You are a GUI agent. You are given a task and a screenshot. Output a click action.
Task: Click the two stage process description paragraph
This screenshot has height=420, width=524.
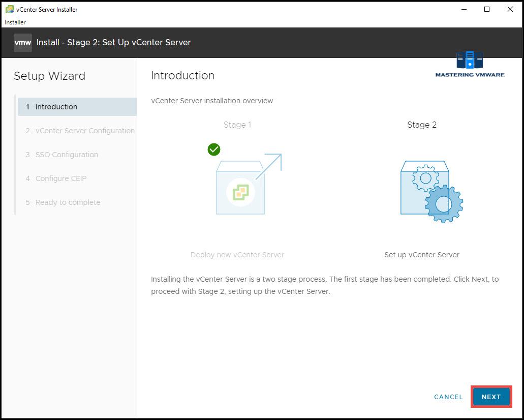[325, 285]
